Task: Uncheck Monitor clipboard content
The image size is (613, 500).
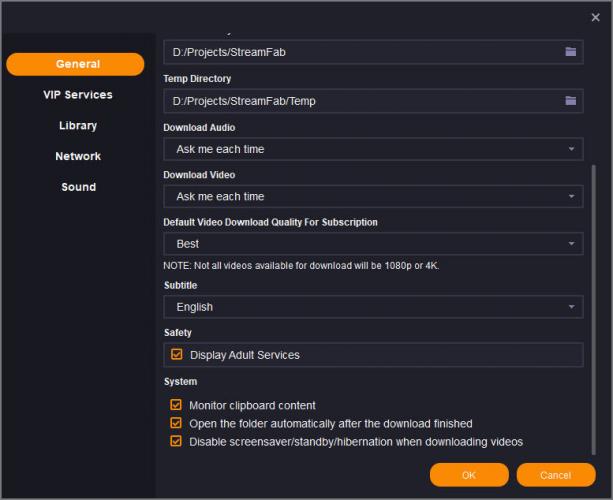Action: [x=177, y=406]
